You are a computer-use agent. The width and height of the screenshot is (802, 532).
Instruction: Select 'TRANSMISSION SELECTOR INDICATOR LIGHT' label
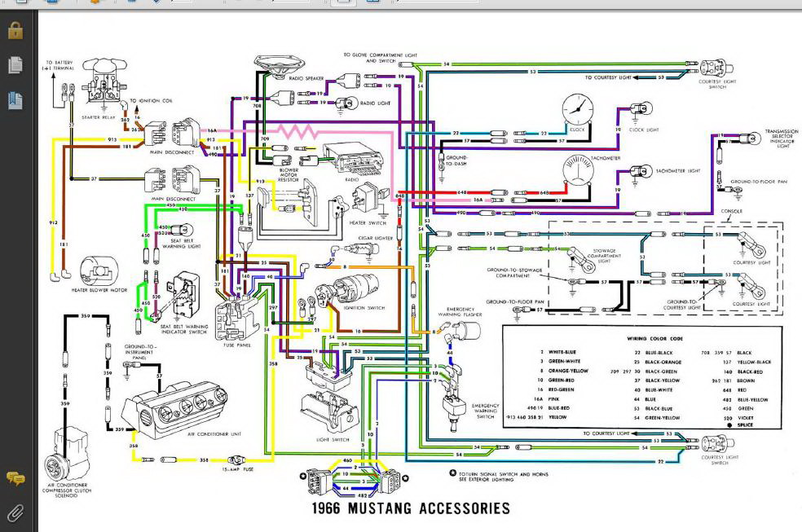(782, 138)
